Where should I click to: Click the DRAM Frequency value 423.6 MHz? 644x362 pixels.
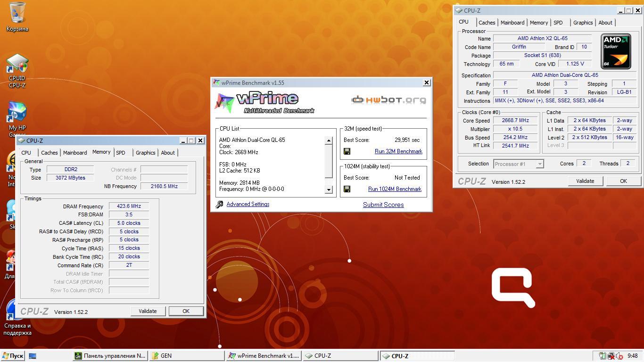129,206
